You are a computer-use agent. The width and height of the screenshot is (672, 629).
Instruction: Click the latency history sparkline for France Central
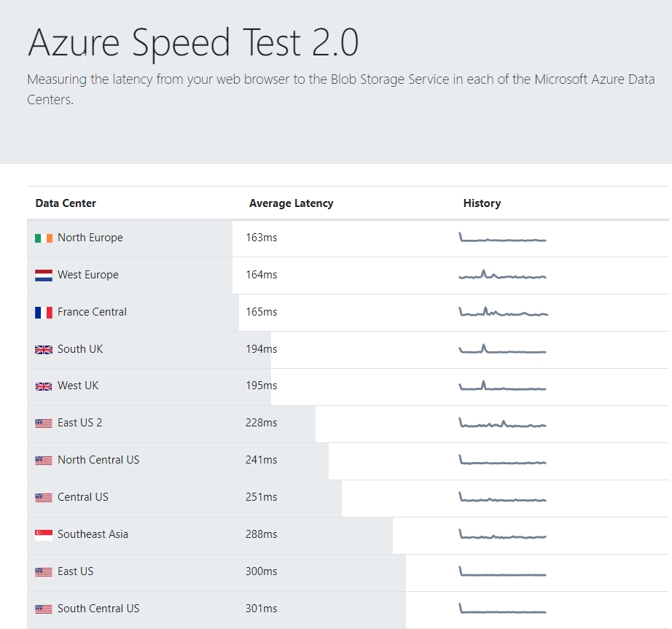[502, 312]
